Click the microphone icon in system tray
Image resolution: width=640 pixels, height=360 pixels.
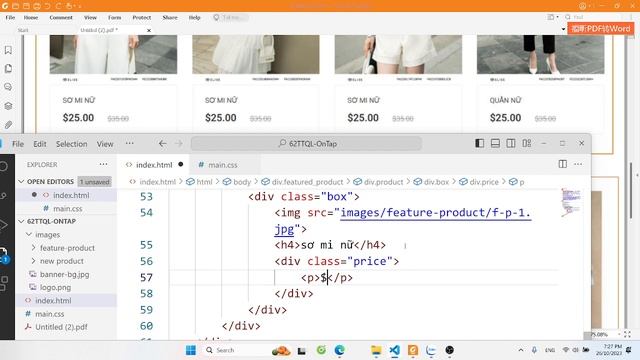534,350
